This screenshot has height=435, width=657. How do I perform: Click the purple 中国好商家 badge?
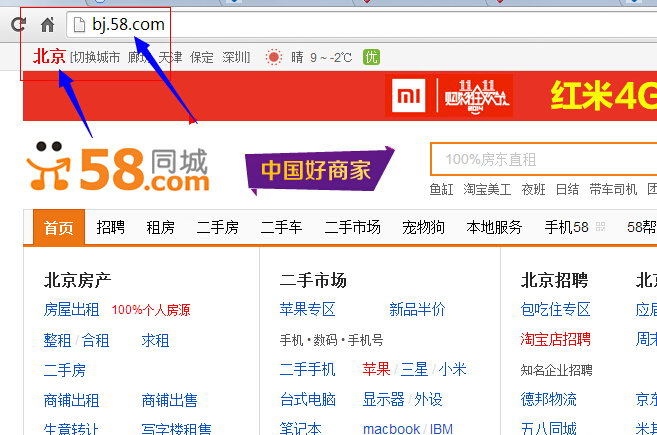[316, 170]
